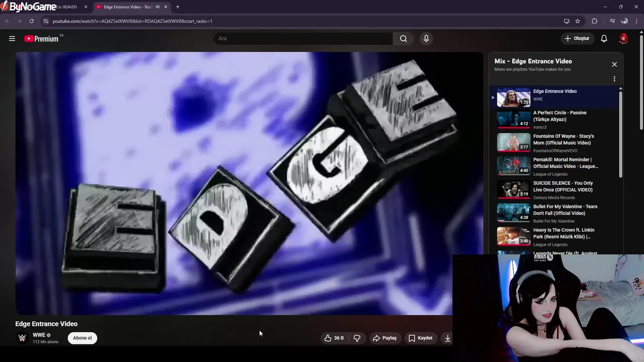Open Mix playlist three-dot options
The image size is (644, 362).
point(614,79)
